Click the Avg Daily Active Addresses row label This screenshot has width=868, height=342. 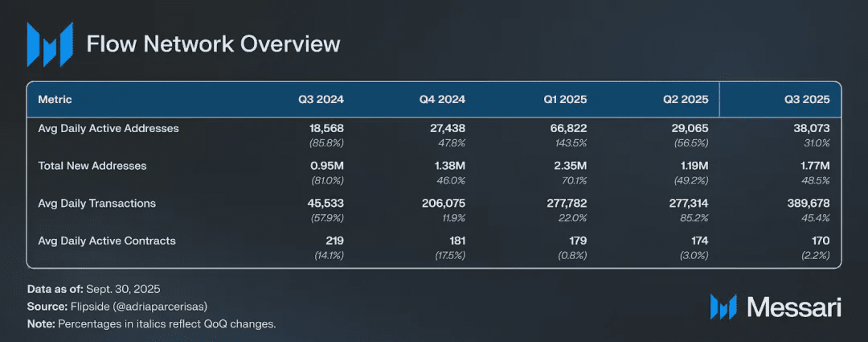point(108,128)
